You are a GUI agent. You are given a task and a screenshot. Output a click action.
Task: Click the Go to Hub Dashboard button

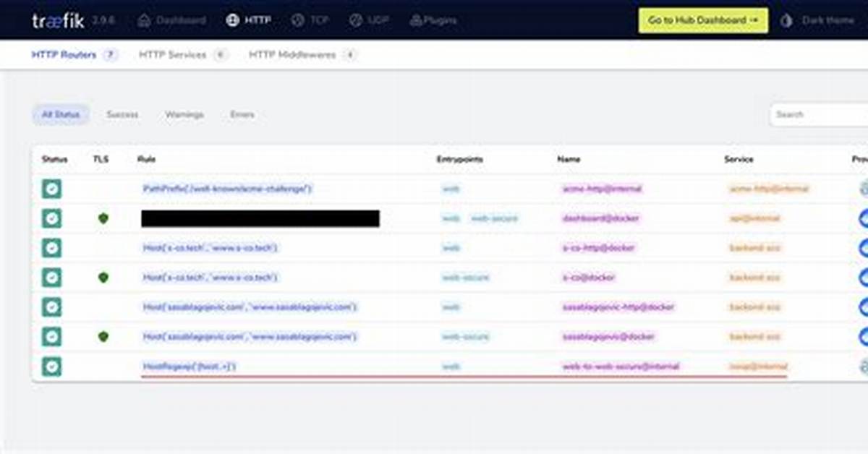click(703, 20)
